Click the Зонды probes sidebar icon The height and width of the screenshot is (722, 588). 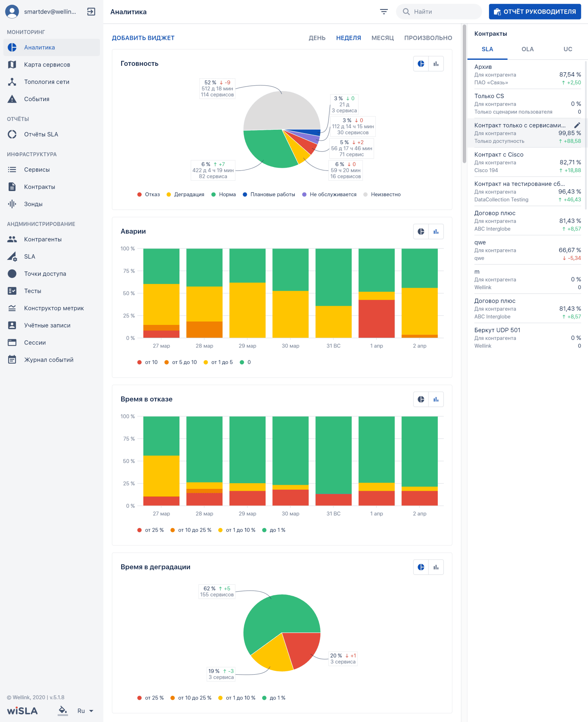12,204
